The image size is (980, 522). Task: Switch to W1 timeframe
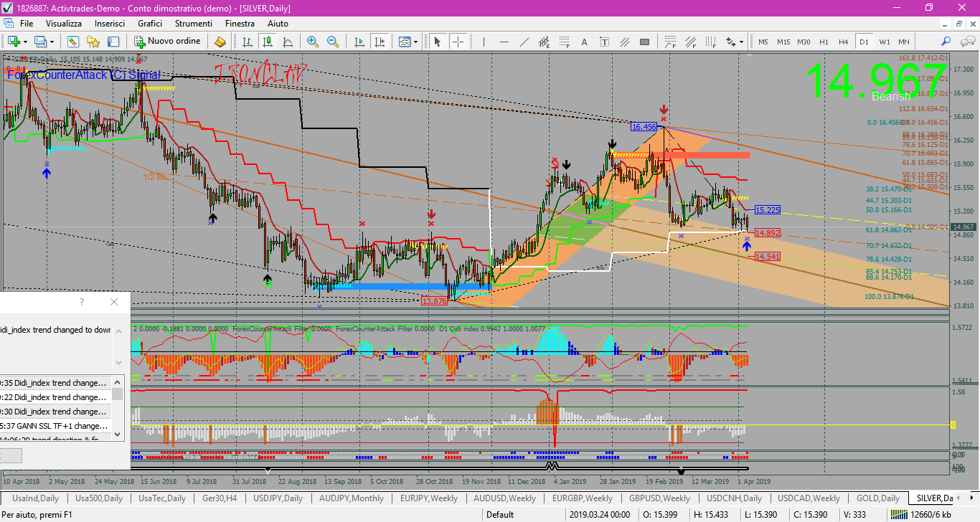click(885, 42)
